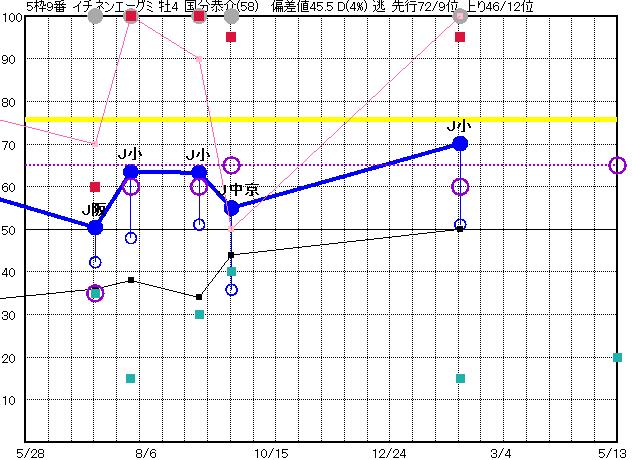Click the purple ring below rightmost J小 point

click(x=460, y=187)
